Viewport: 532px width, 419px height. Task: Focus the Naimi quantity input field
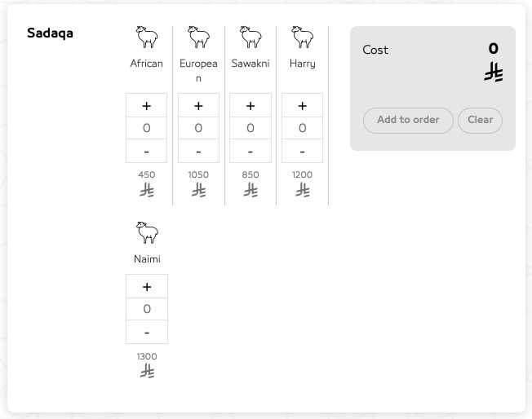pyautogui.click(x=147, y=310)
